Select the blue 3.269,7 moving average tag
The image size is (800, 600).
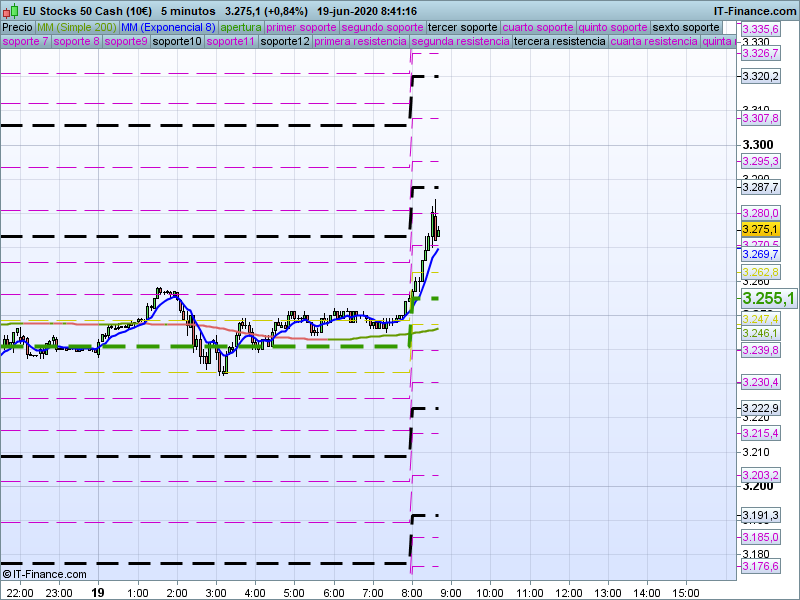click(760, 255)
